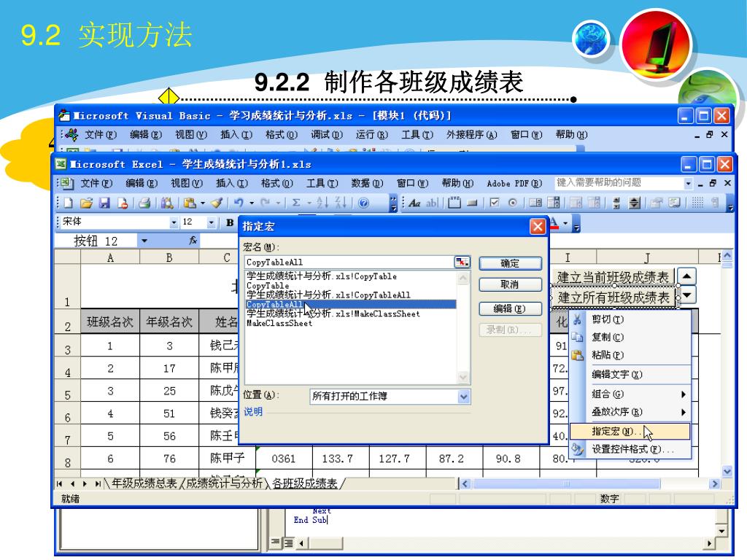The image size is (747, 560).
Task: Select the Label (Aa) control in Forms toolbar
Action: (x=414, y=203)
